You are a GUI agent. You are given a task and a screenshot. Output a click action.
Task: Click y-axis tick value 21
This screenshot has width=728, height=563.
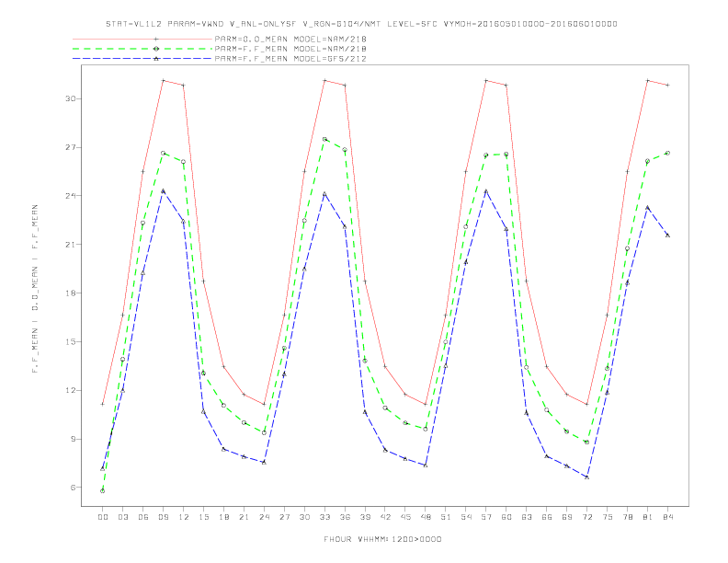[71, 245]
